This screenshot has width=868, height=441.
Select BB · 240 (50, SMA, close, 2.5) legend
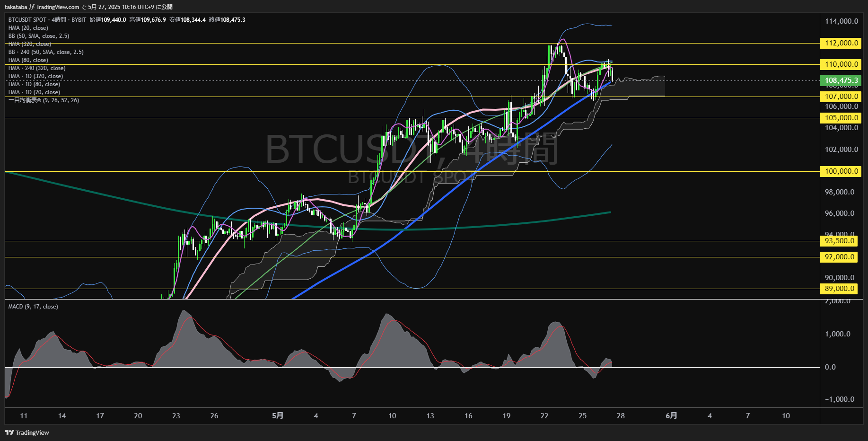(x=46, y=52)
